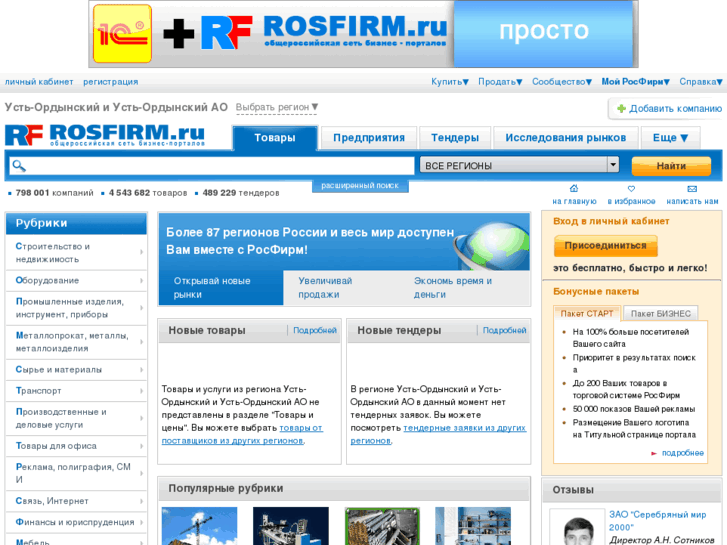Open the 'Справка' dropdown menu

tap(701, 82)
